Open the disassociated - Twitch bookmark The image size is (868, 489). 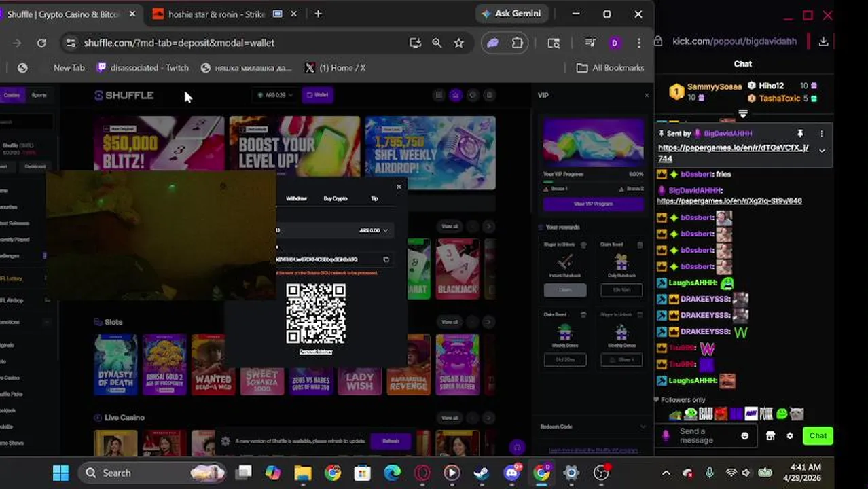point(143,68)
